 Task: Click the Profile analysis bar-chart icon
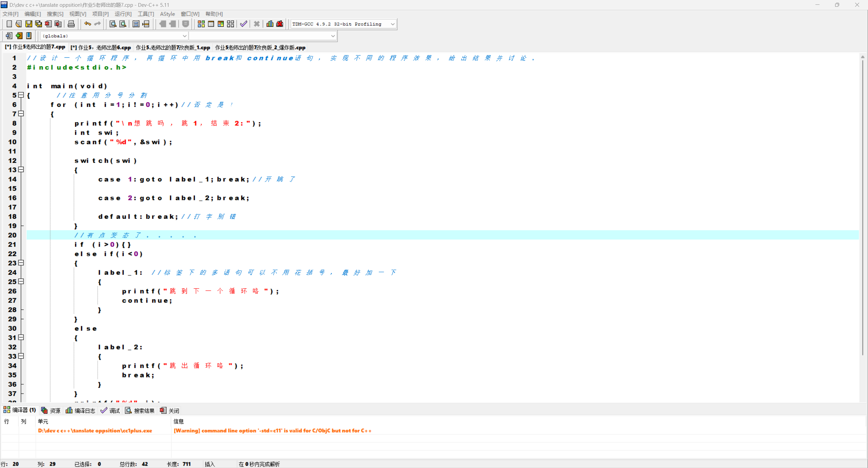270,24
